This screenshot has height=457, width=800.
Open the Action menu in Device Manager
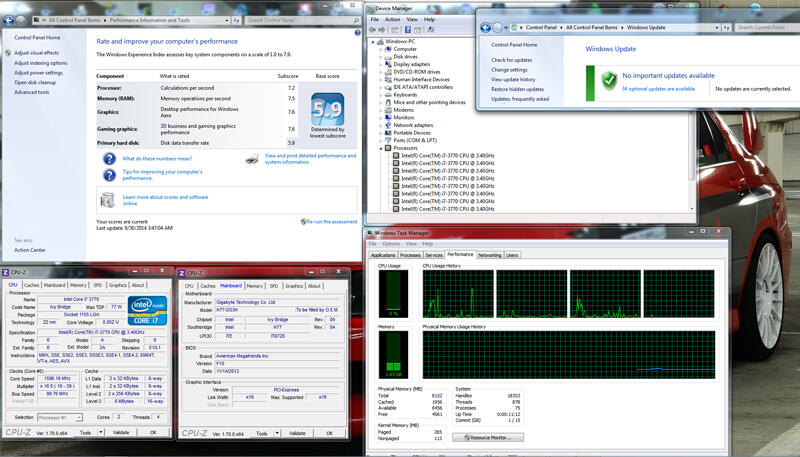coord(392,19)
